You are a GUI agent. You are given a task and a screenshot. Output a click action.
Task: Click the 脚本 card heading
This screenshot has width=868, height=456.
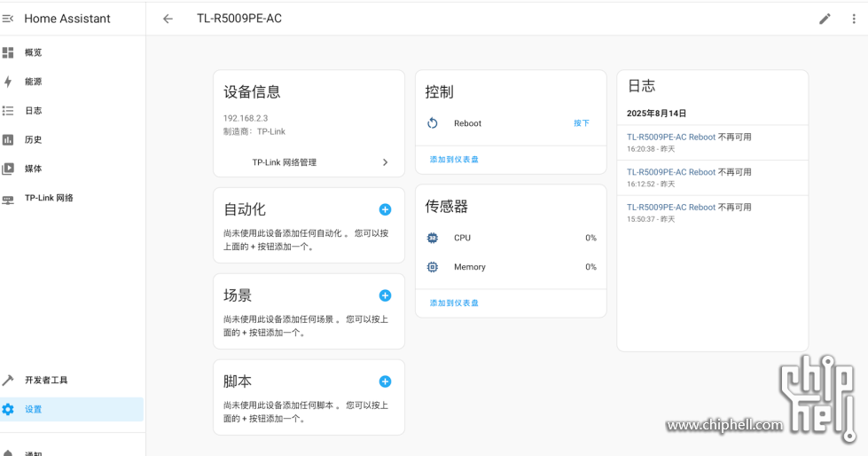click(x=238, y=381)
